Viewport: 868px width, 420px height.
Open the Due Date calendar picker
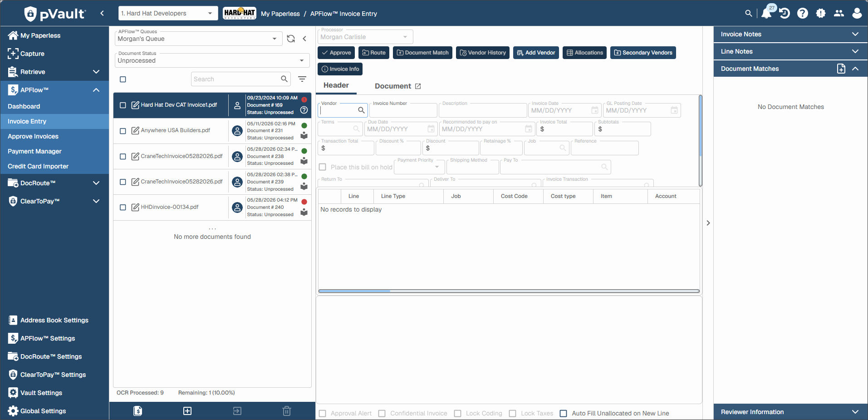[431, 129]
